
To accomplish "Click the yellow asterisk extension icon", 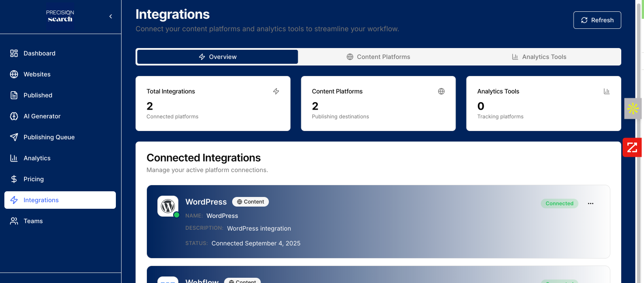I will [x=633, y=108].
